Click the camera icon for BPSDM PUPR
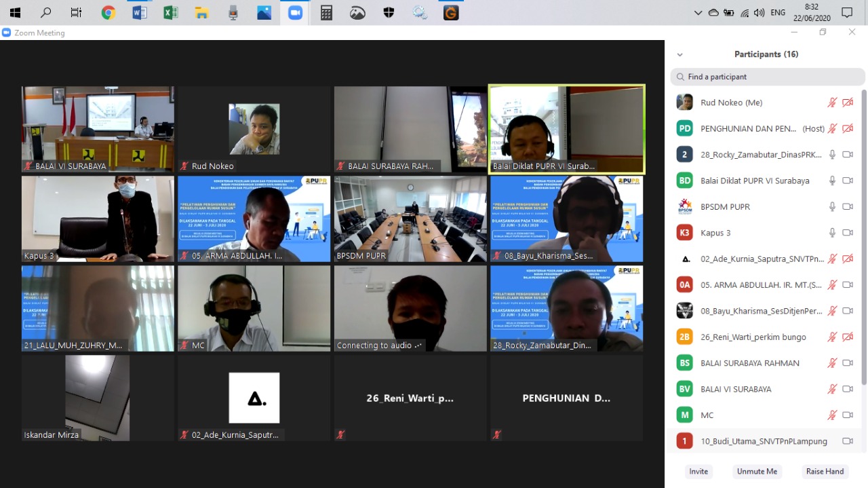 [x=847, y=206]
